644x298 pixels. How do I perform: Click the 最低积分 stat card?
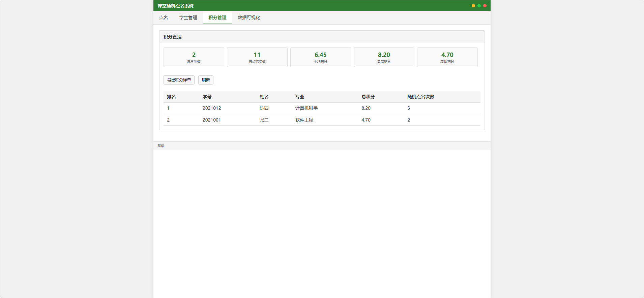point(447,57)
